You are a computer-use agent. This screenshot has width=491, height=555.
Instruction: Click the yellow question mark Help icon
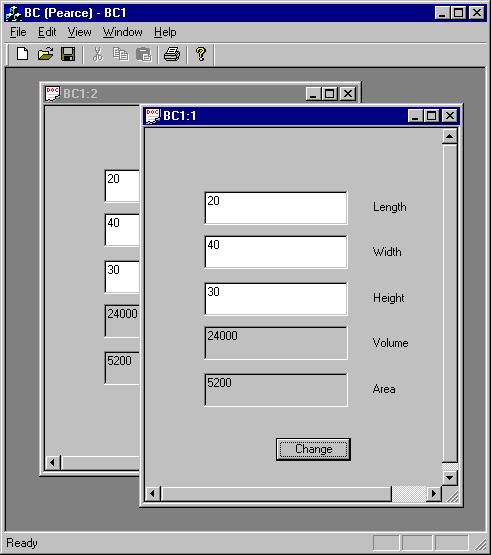(x=201, y=55)
